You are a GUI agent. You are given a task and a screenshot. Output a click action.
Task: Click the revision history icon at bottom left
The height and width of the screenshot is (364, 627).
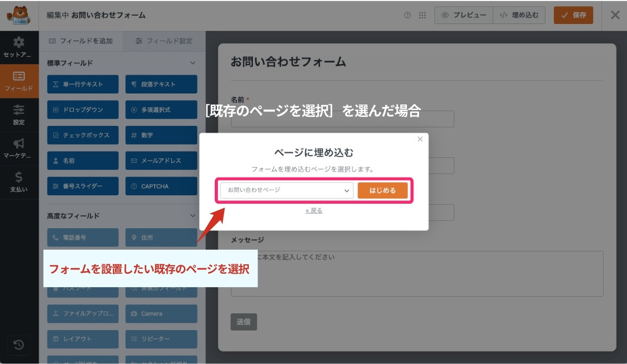(x=19, y=345)
